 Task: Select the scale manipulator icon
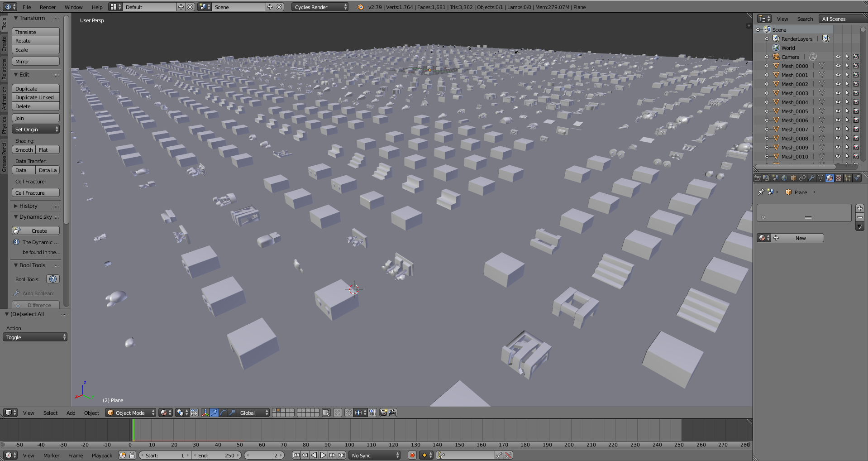232,413
